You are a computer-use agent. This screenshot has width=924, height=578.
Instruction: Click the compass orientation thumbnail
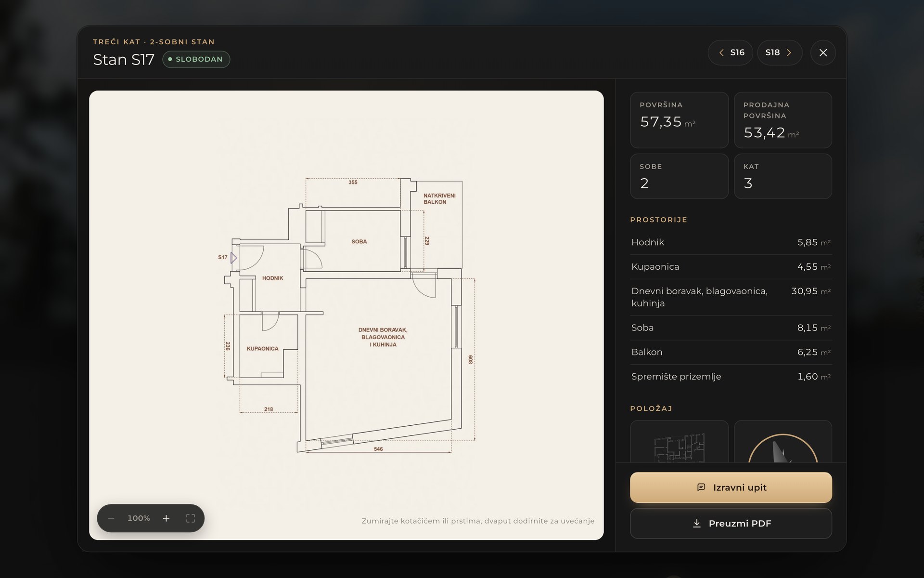tap(783, 442)
